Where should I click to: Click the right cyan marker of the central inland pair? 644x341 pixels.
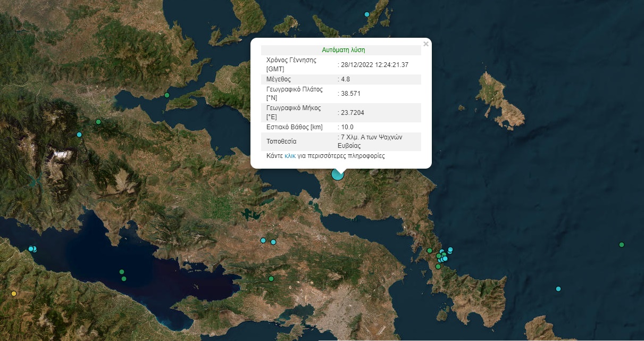273,242
